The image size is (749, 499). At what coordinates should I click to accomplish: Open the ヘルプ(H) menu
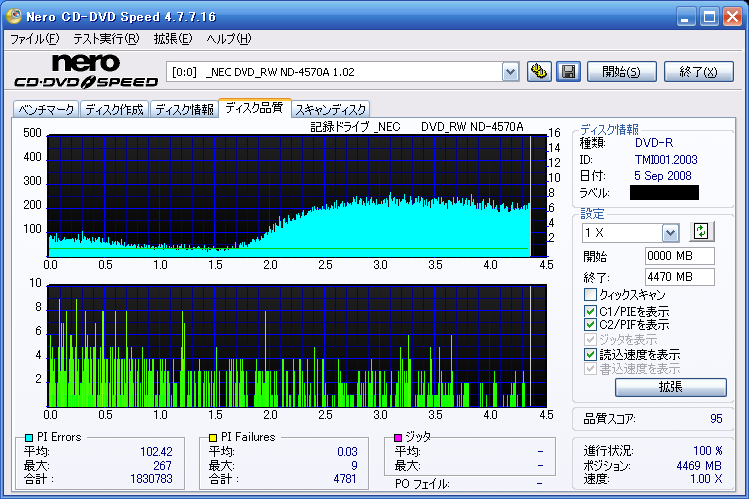228,39
